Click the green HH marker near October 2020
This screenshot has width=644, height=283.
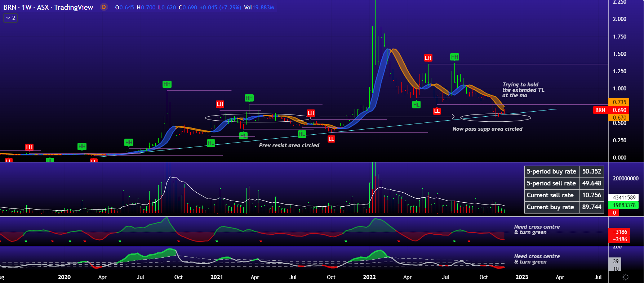pos(167,84)
